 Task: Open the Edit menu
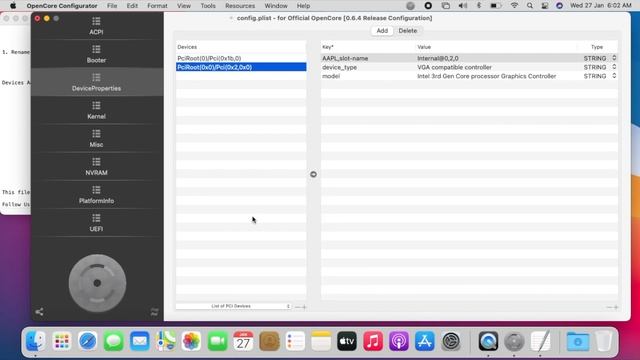click(132, 6)
